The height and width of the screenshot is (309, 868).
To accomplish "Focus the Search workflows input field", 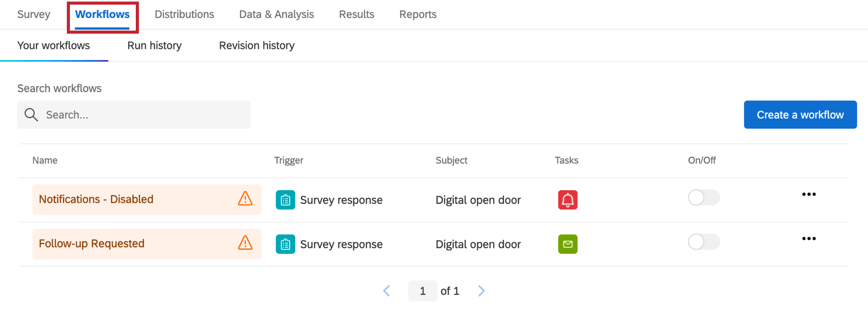I will (143, 115).
